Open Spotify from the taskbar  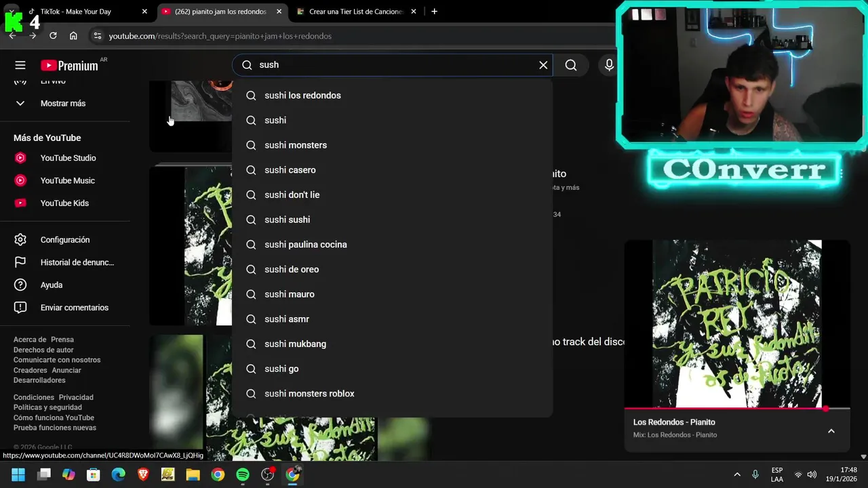[x=243, y=474]
